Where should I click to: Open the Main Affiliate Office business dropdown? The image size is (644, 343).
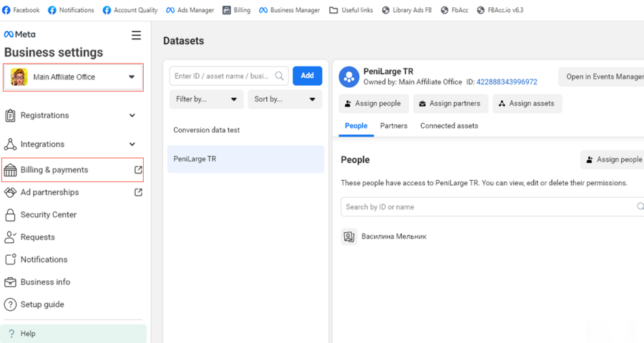pos(73,77)
